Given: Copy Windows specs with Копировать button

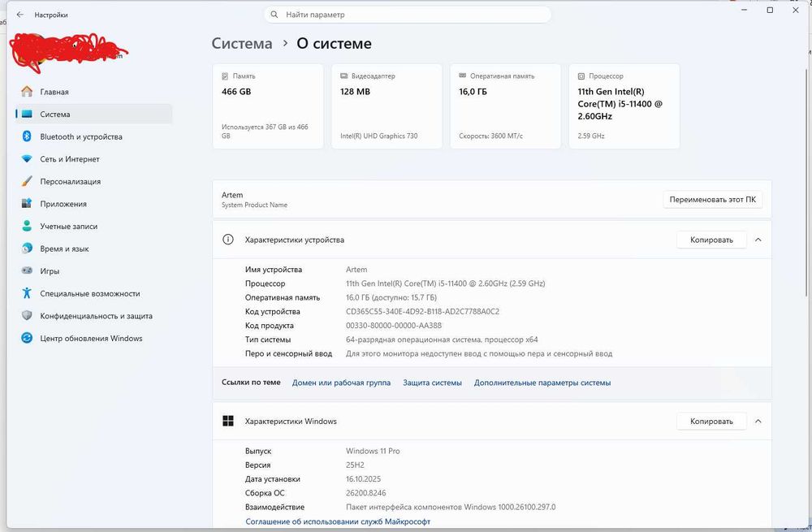Looking at the screenshot, I should pyautogui.click(x=711, y=422).
